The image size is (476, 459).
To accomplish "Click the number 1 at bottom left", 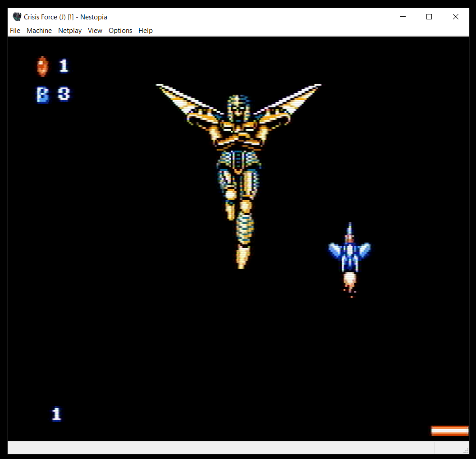I will point(56,414).
